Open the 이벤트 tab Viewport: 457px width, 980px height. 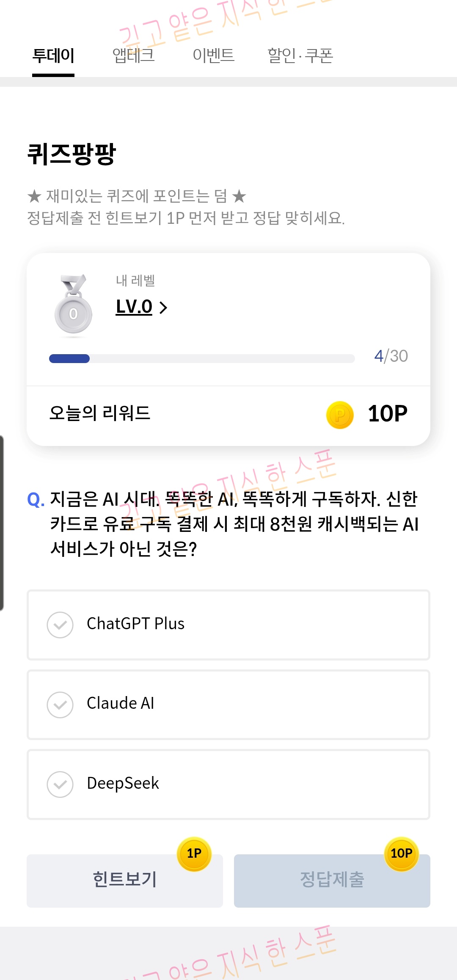pos(213,56)
